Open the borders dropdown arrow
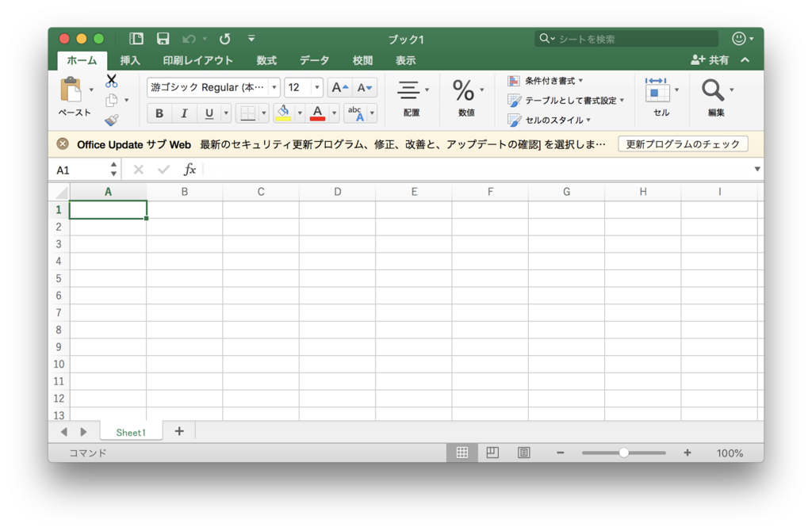This screenshot has width=812, height=531. point(263,113)
